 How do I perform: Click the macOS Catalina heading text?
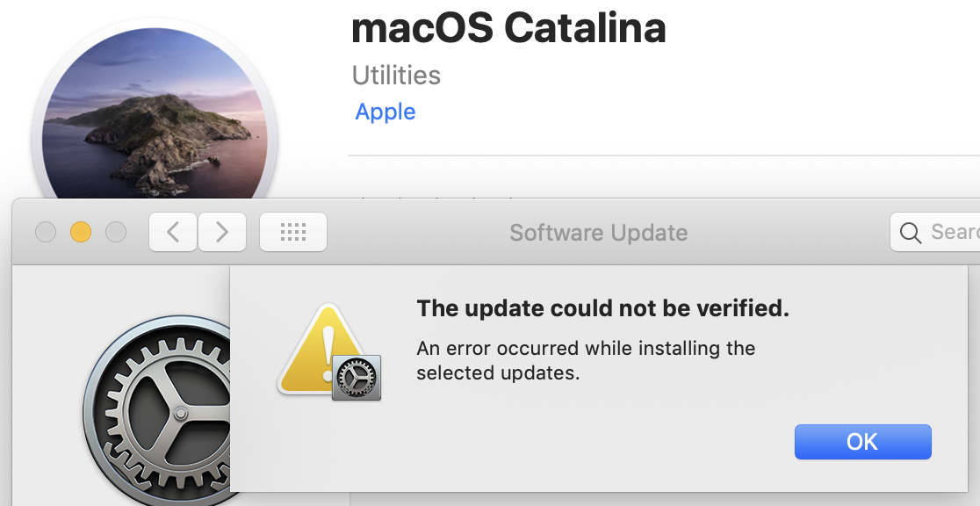(x=508, y=28)
